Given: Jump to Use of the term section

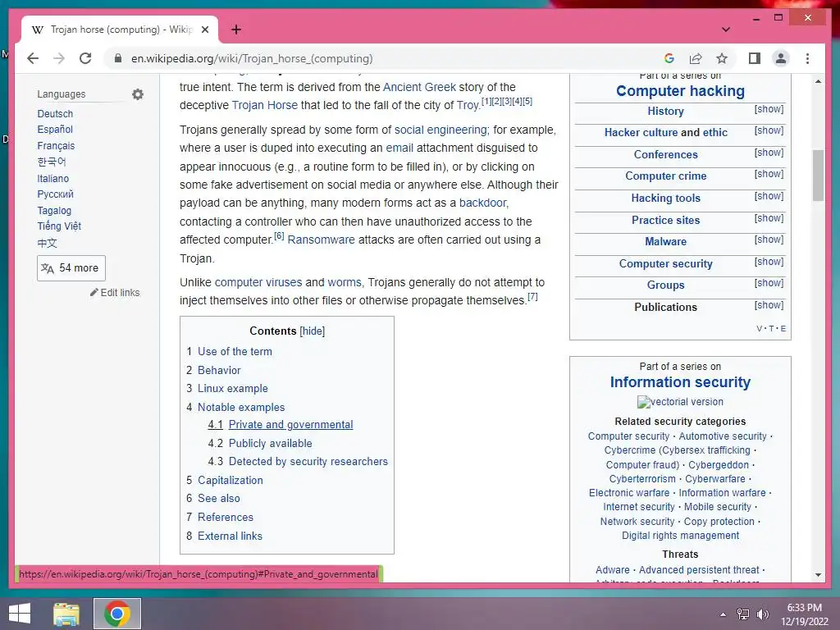Looking at the screenshot, I should pyautogui.click(x=235, y=351).
